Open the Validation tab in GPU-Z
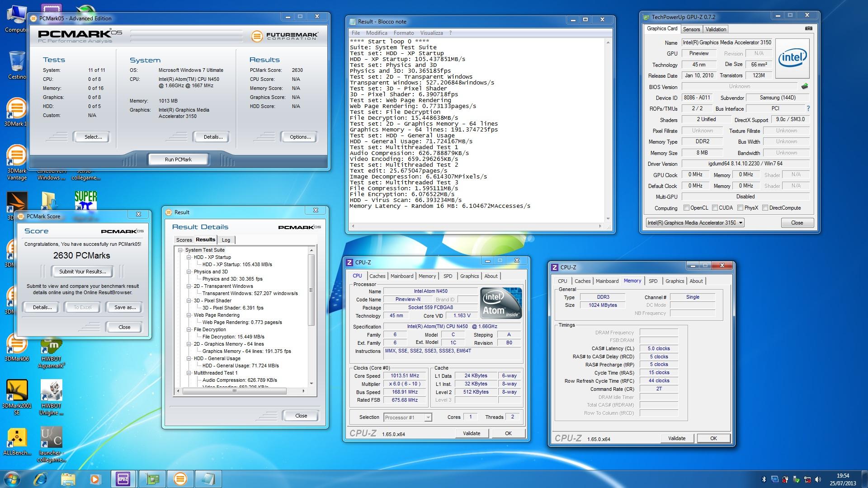 click(716, 29)
